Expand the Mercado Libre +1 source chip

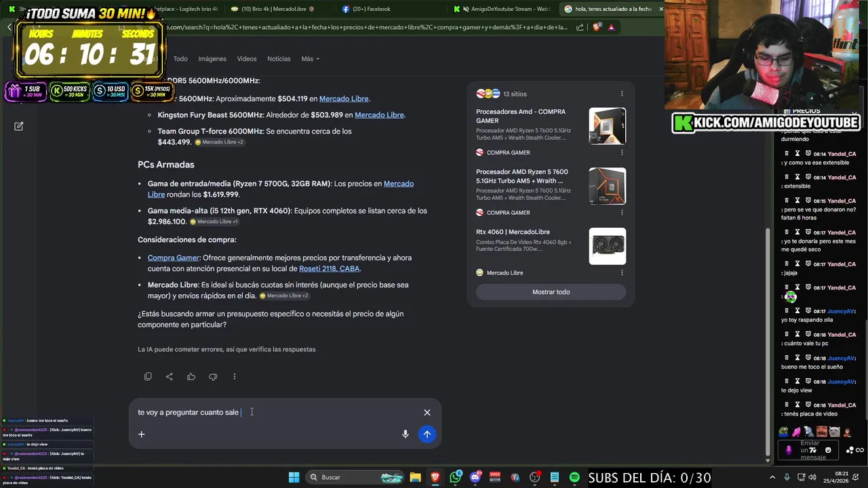click(214, 222)
